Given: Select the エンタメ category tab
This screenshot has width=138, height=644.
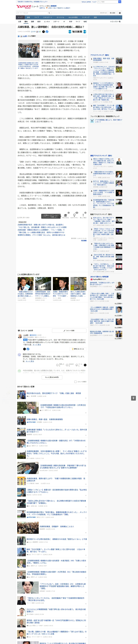Looking at the screenshot, I should (47, 21).
